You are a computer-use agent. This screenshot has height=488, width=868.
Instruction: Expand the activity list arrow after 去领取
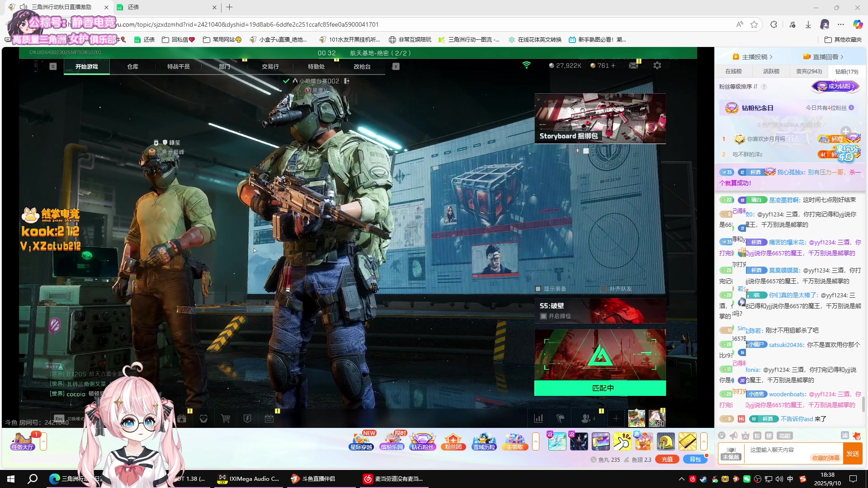point(536,441)
